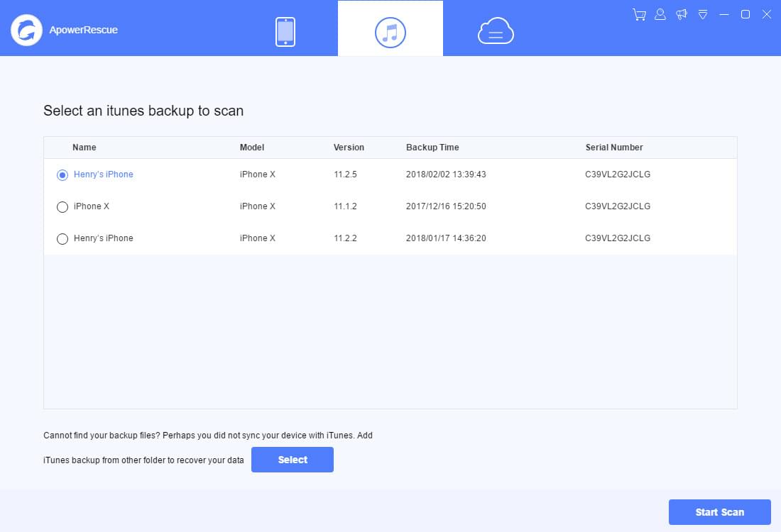
Task: Click Select to add backup from other folder
Action: (292, 460)
